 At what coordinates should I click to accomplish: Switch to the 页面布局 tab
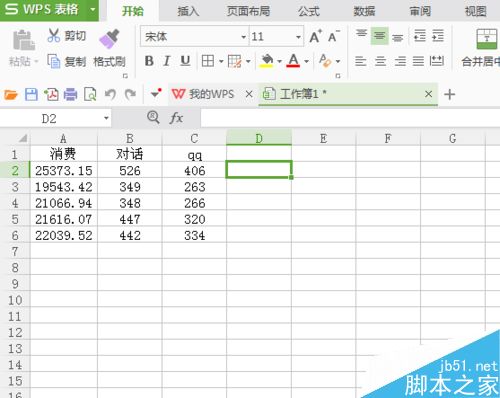[248, 11]
